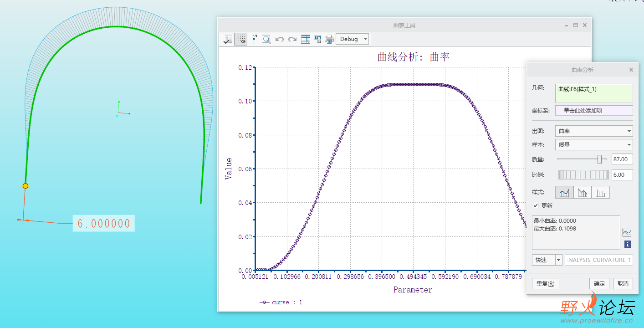
Task: Close the 图表工具 window
Action: coord(585,26)
